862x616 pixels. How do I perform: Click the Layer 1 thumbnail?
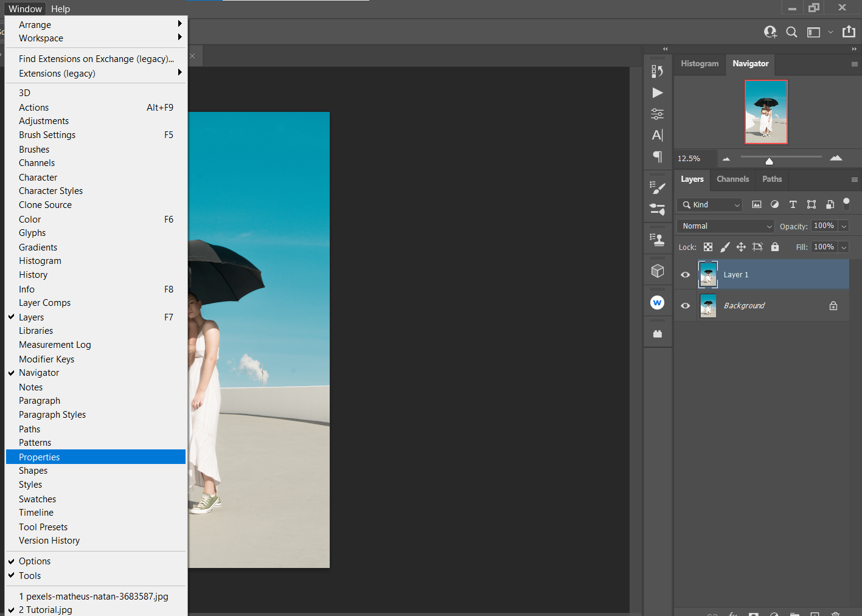[x=708, y=274]
